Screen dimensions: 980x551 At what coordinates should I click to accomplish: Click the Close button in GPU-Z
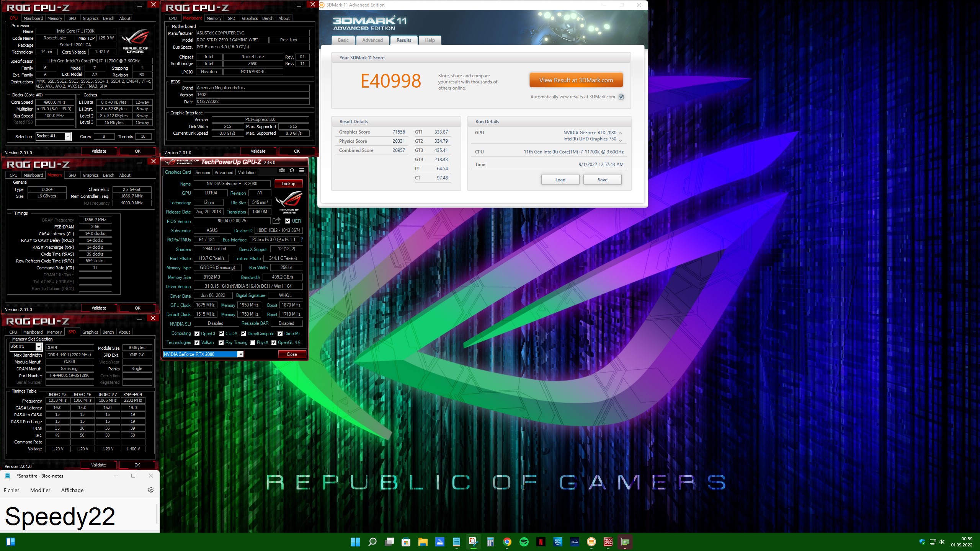point(292,354)
